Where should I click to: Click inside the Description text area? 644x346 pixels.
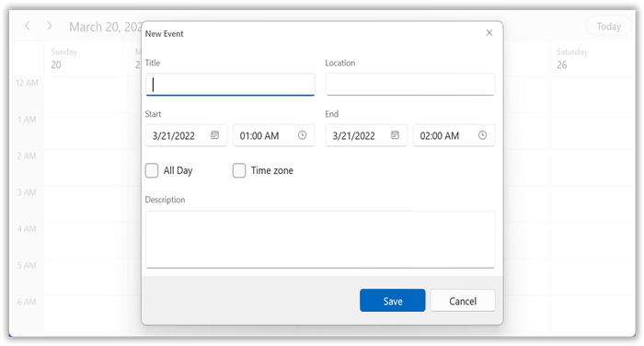(x=320, y=239)
